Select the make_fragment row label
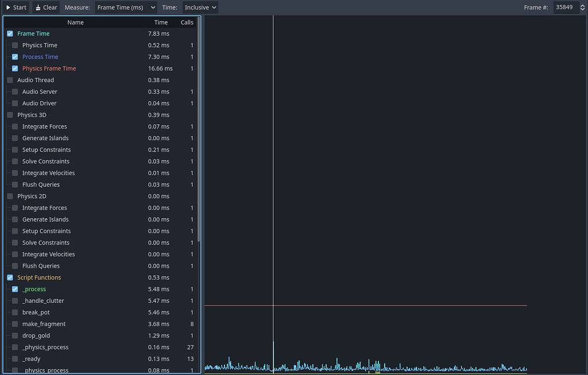The width and height of the screenshot is (588, 375). pos(44,324)
